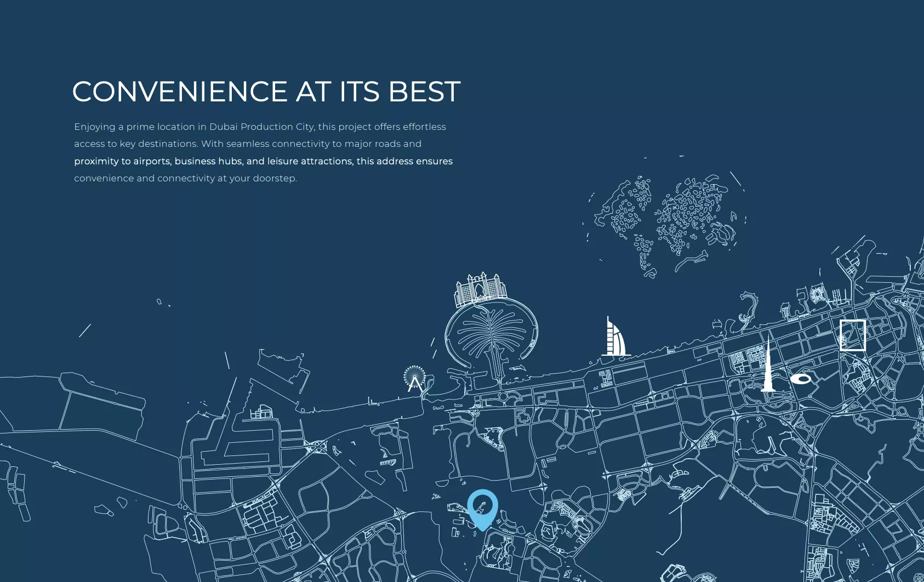Click the Palm Jumeirah palm tree outline
Image resolution: width=924 pixels, height=582 pixels.
click(x=489, y=335)
